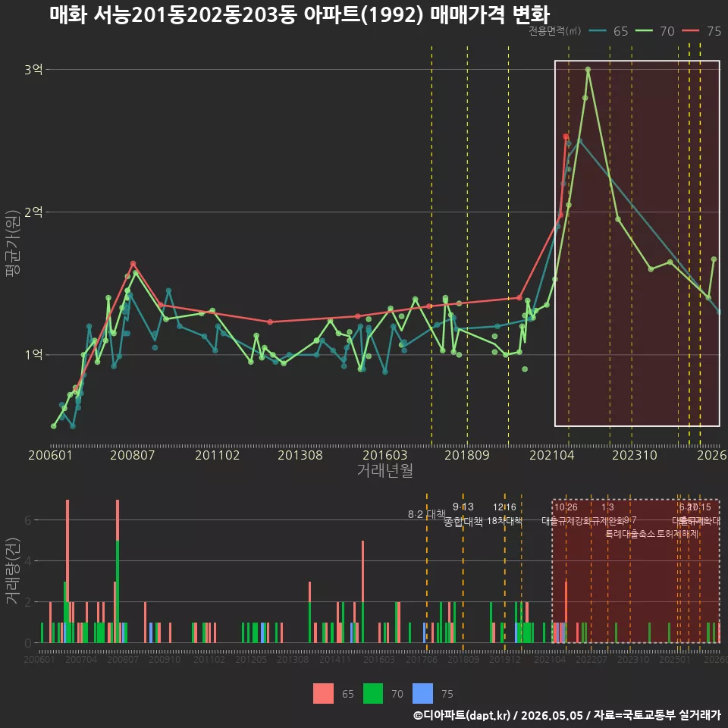This screenshot has height=728, width=728.
Task: Click the red 2008 peak data point
Action: (133, 264)
